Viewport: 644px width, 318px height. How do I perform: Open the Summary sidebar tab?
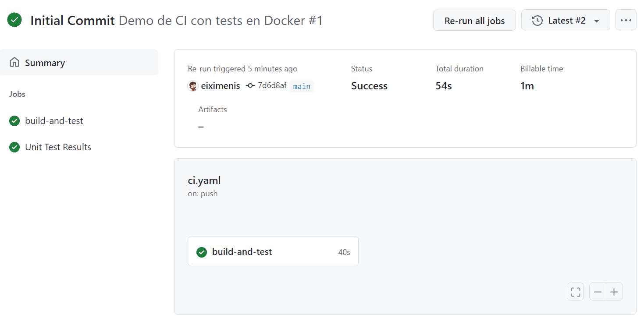(45, 63)
